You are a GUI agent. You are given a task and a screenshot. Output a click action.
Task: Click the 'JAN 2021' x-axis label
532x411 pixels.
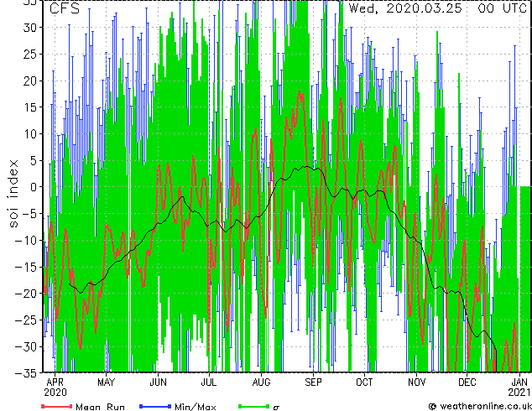coord(519,388)
